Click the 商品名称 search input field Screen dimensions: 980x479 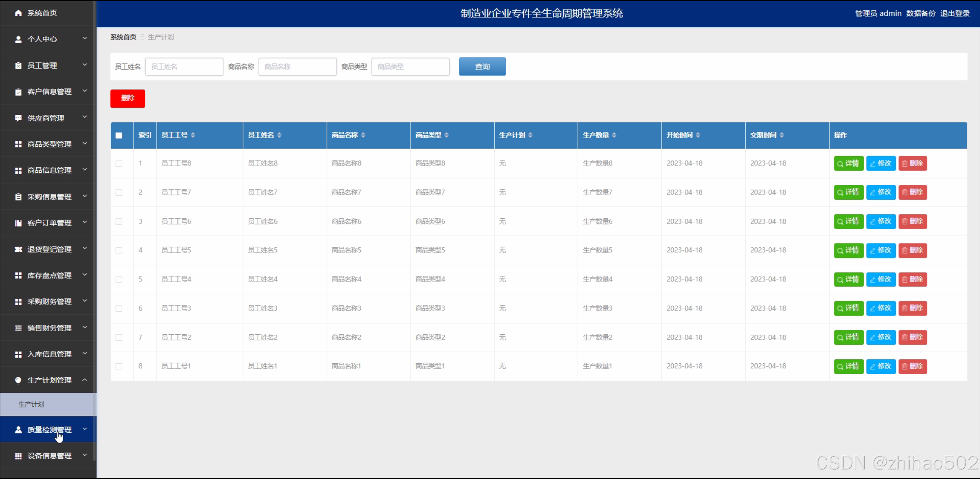coord(297,67)
